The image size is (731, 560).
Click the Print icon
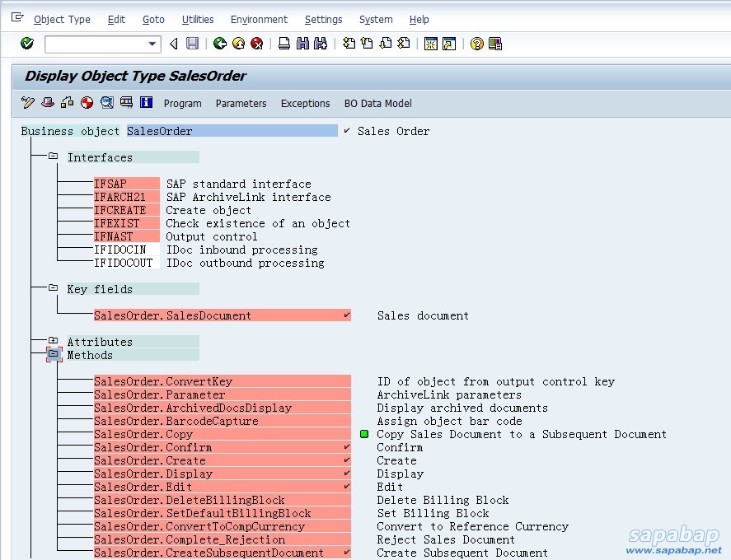point(284,44)
